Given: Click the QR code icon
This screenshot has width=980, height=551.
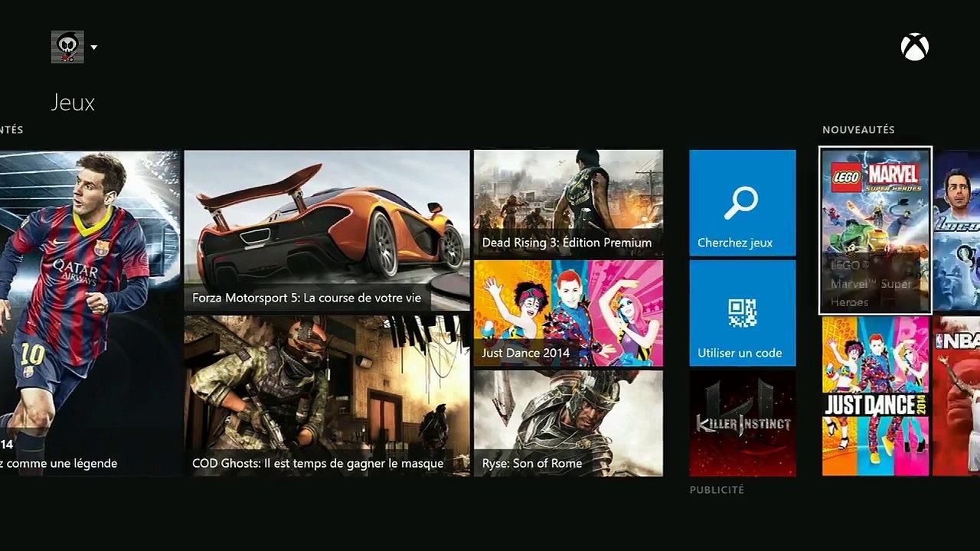Looking at the screenshot, I should [x=743, y=314].
